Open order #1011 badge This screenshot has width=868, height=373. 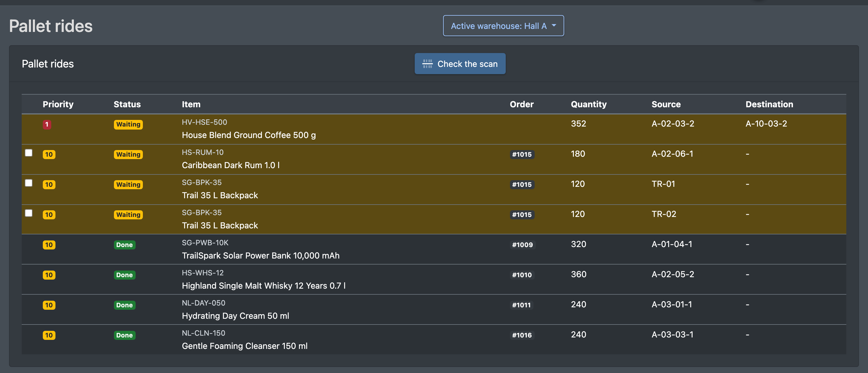pos(521,305)
